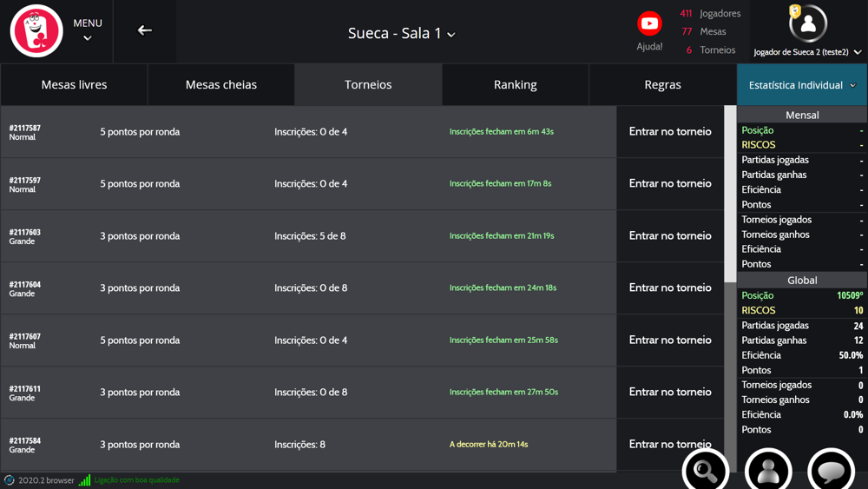Viewport: 868px width, 489px height.
Task: Go back using the left arrow
Action: [145, 30]
